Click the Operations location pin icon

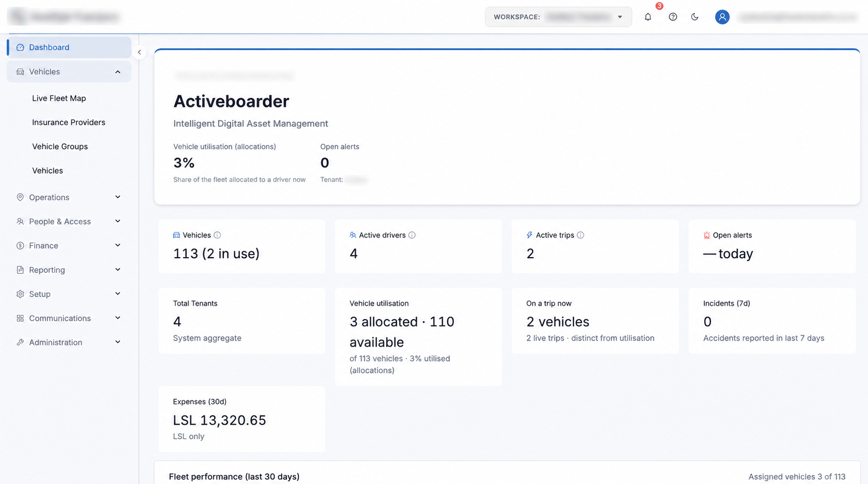pos(20,197)
